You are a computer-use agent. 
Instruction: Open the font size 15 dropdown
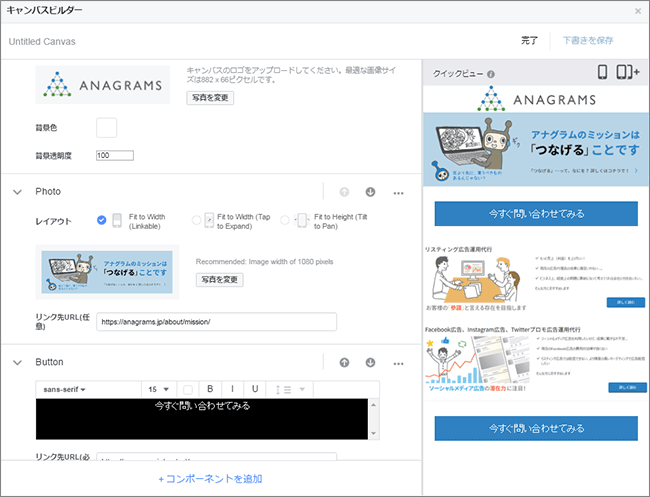(x=159, y=389)
